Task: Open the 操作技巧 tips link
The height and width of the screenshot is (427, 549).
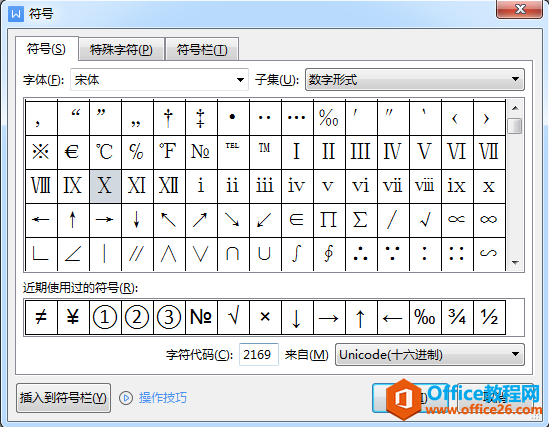Action: pos(163,398)
